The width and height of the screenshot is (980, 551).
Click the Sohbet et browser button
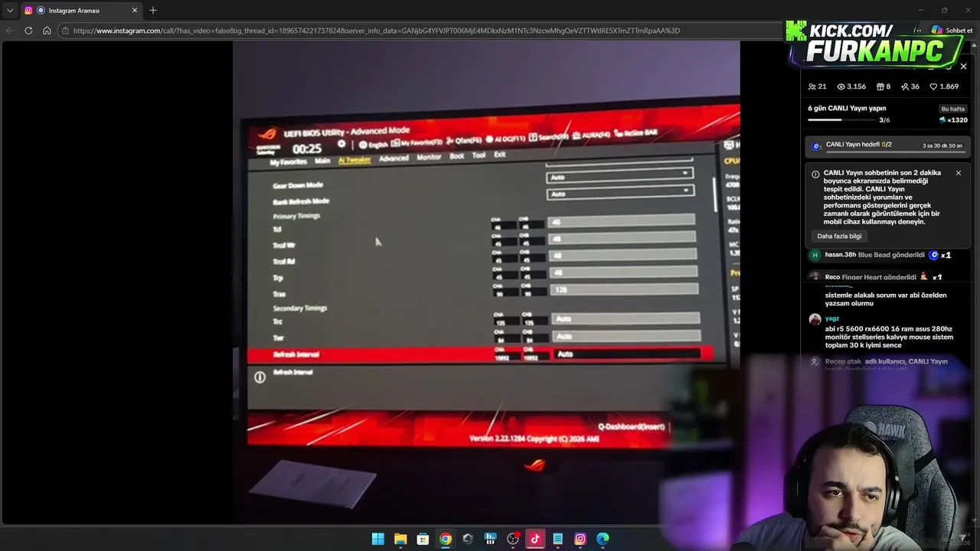point(952,31)
